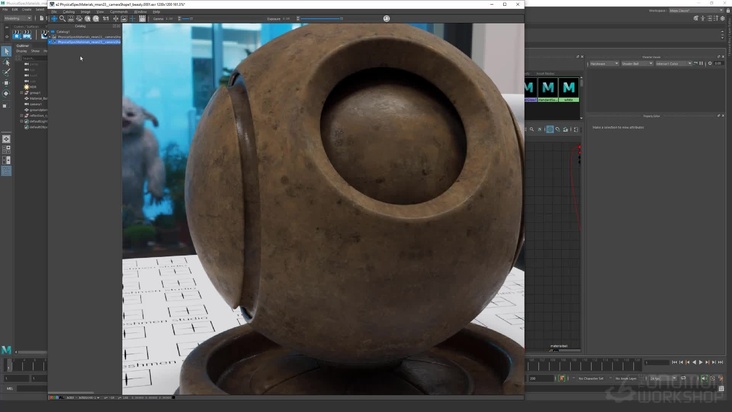Click the magnifier icon in Hypershade graph toolbar
732x412 pixels.
pyautogui.click(x=532, y=129)
